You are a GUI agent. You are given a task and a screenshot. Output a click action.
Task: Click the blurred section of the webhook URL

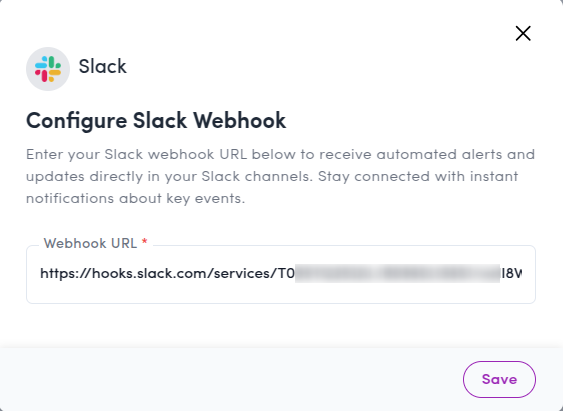[x=397, y=274]
